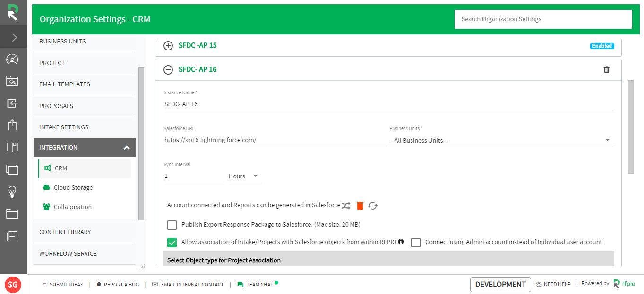Click the Select Object type for Project Association heading
The image size is (644, 294).
point(225,260)
